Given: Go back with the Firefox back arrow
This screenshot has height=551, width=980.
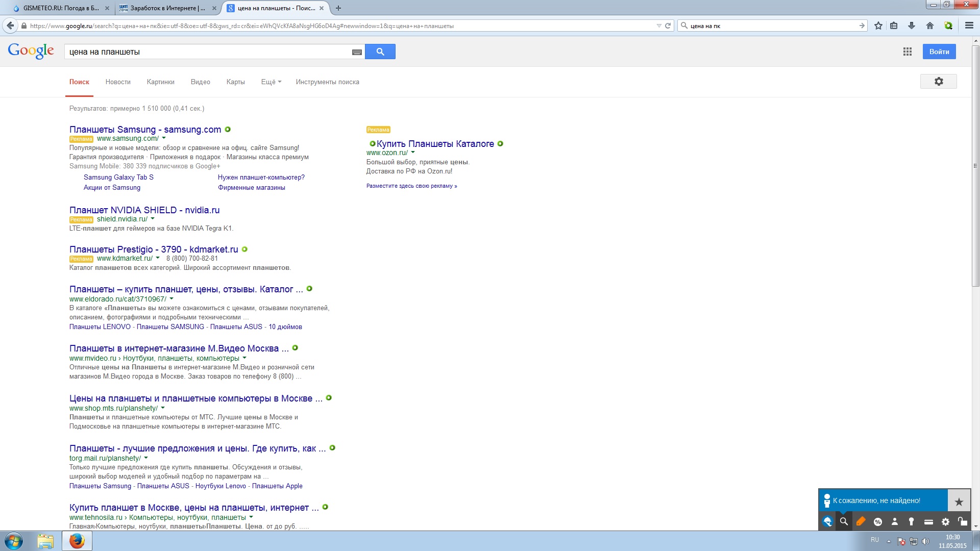Looking at the screenshot, I should [x=10, y=26].
